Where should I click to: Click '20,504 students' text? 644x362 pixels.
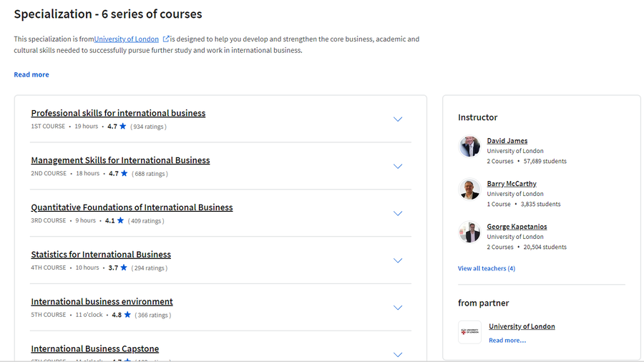pyautogui.click(x=545, y=247)
